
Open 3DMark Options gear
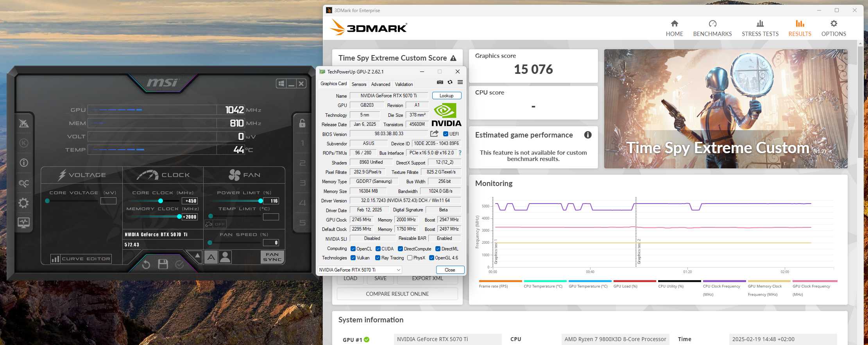834,29
